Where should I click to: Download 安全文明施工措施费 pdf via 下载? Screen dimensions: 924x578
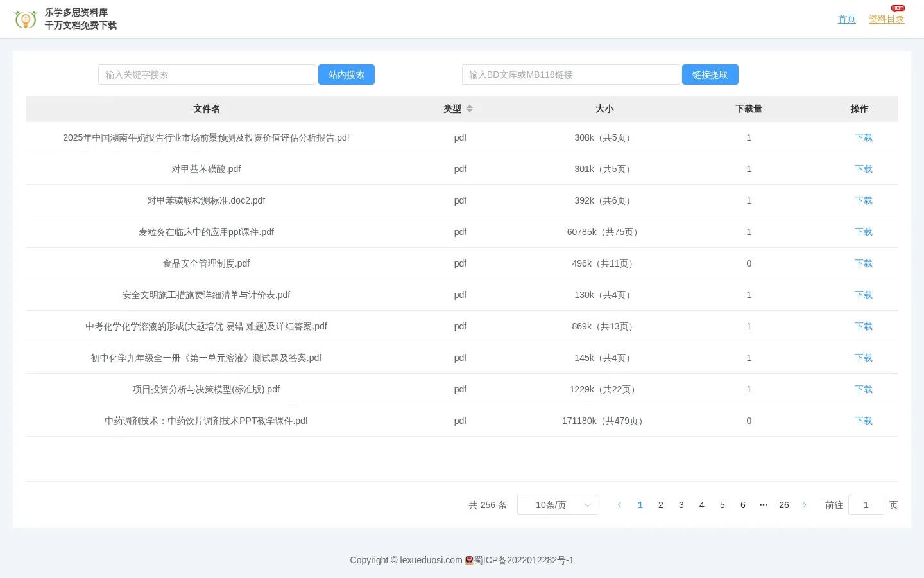(x=864, y=295)
